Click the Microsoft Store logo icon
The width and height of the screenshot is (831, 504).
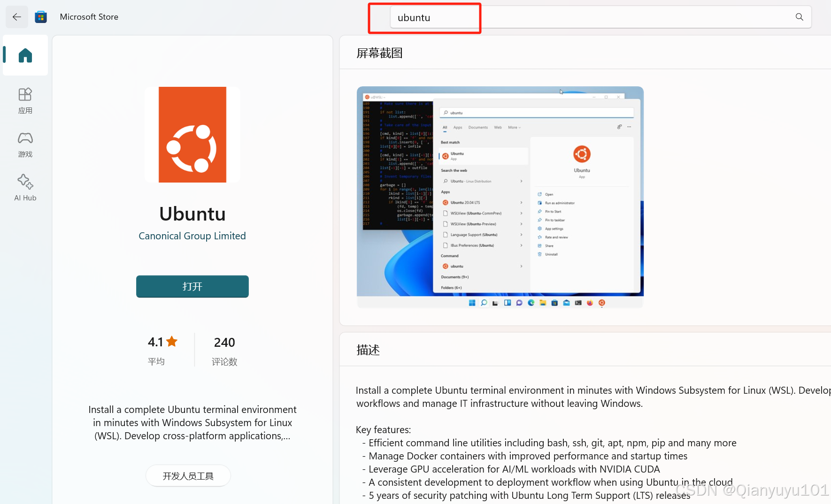[x=41, y=16]
